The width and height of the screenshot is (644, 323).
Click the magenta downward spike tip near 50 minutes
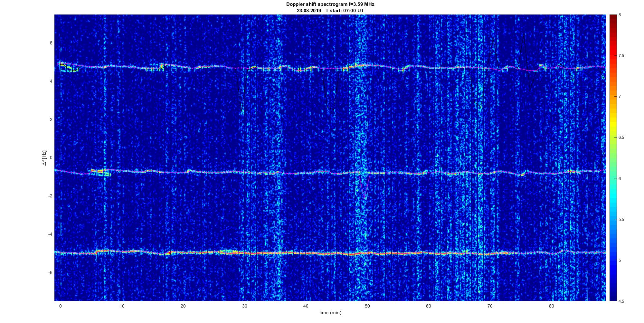pyautogui.click(x=365, y=198)
